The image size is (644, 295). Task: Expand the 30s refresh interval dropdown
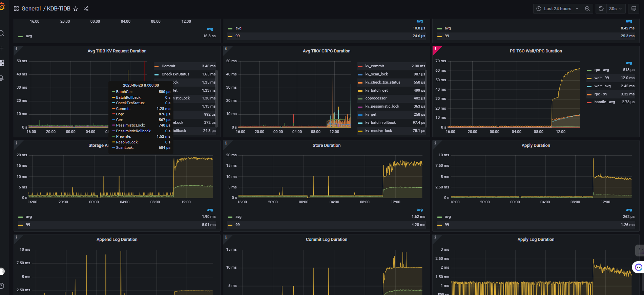click(x=616, y=9)
